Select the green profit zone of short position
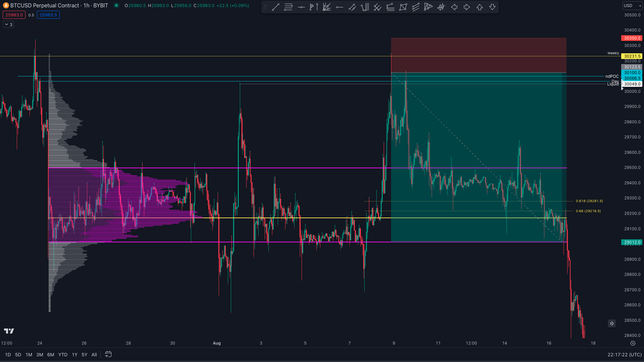This screenshot has width=644, height=362. click(479, 157)
